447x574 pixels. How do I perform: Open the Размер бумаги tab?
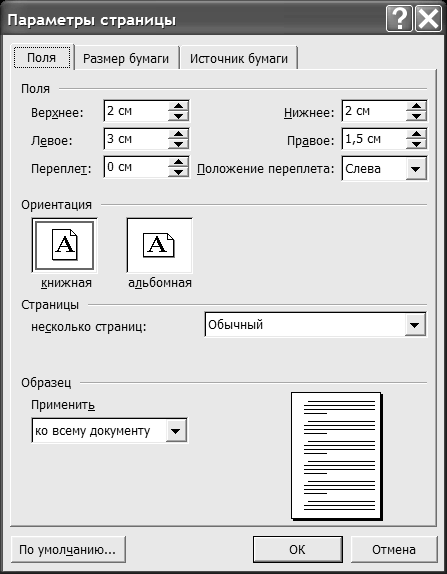(x=126, y=59)
